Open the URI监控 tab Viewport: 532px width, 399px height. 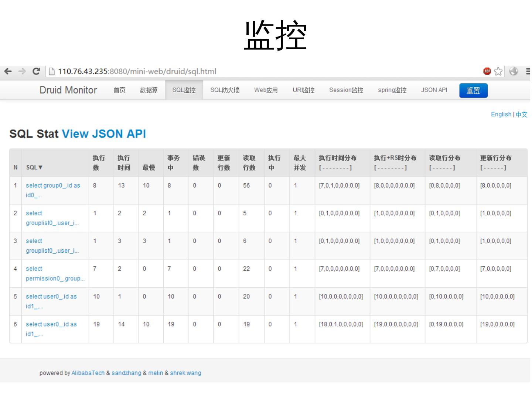point(303,90)
